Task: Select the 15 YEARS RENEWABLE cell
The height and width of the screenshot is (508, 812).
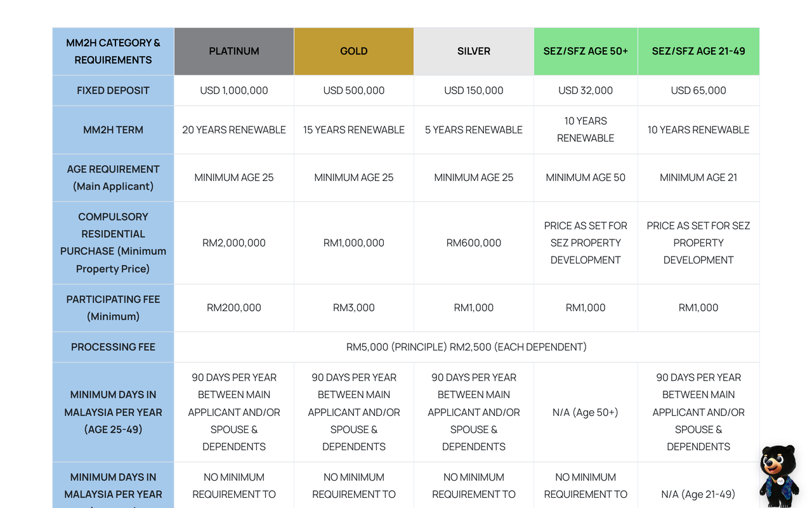Action: pyautogui.click(x=354, y=130)
